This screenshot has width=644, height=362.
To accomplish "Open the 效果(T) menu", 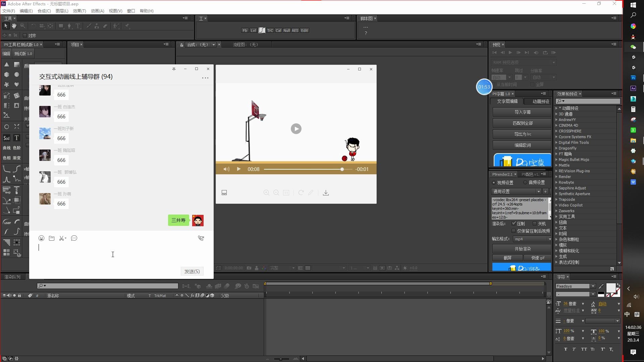I will pos(79,11).
